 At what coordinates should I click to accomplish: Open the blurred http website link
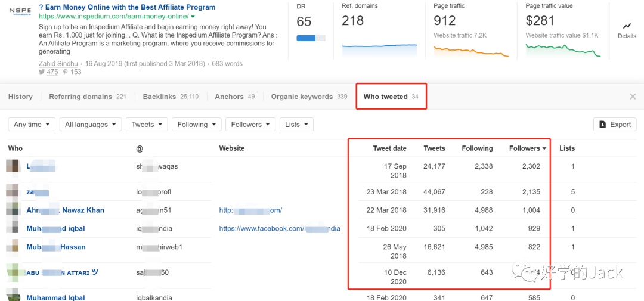click(250, 210)
